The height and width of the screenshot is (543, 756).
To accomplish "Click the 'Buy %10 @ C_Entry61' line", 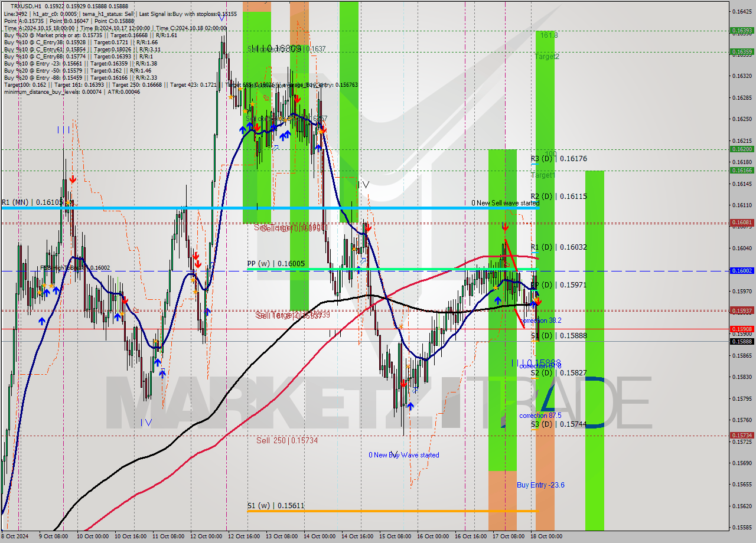I will click(x=82, y=49).
